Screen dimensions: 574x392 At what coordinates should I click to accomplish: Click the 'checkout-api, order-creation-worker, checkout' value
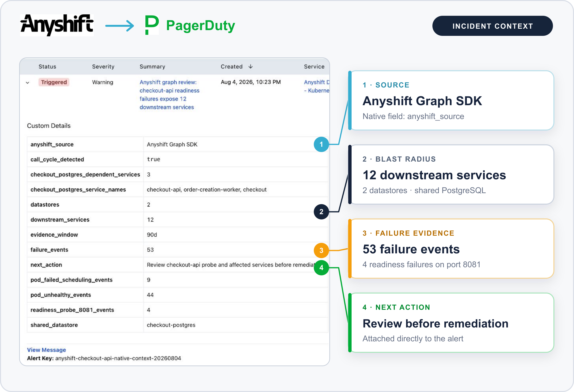[207, 190]
